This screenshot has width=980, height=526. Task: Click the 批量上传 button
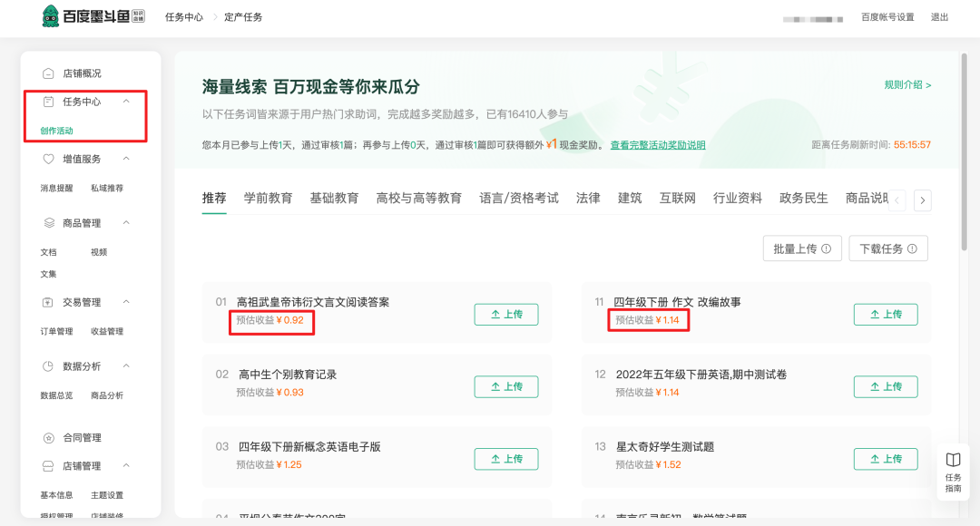pyautogui.click(x=802, y=248)
